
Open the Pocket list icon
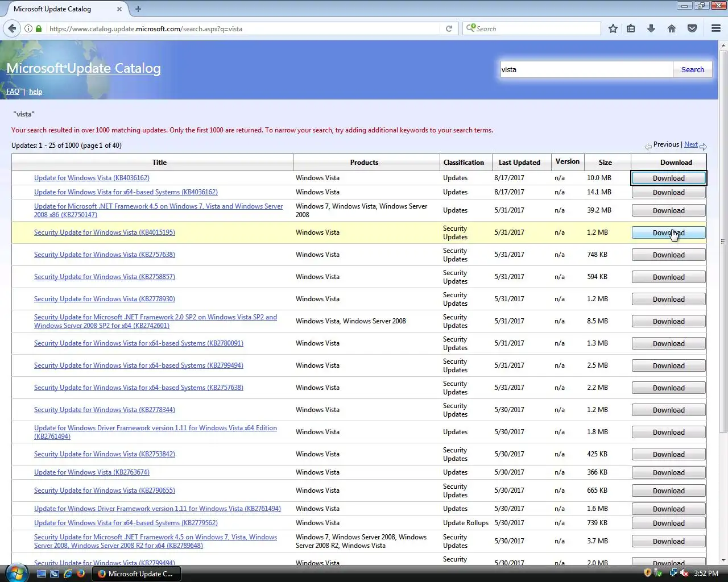692,28
